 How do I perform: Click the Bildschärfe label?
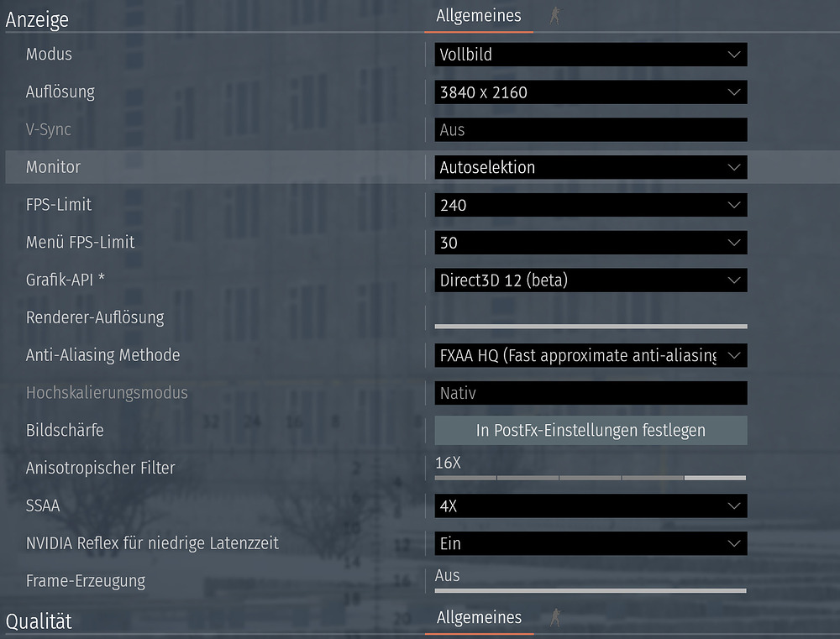65,430
